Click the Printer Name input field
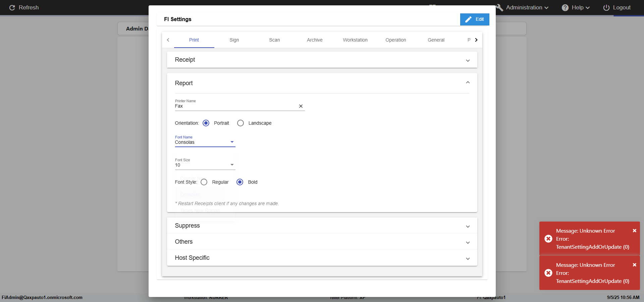Image resolution: width=644 pixels, height=302 pixels. click(x=235, y=106)
